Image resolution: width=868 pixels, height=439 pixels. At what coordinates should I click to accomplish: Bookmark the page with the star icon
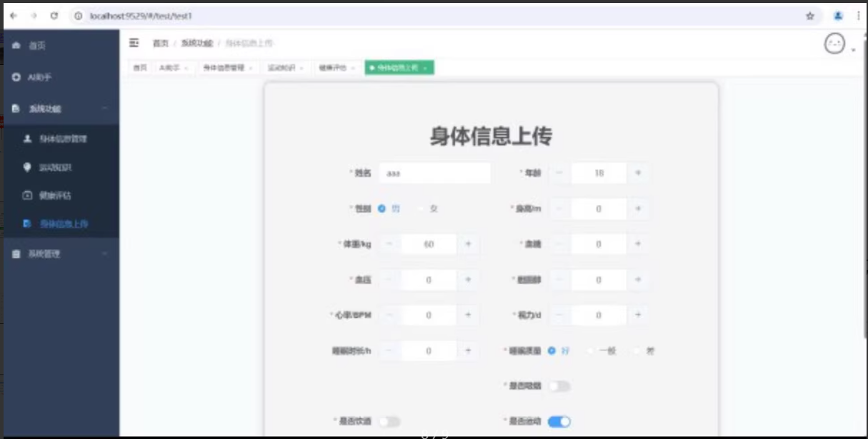pos(810,16)
